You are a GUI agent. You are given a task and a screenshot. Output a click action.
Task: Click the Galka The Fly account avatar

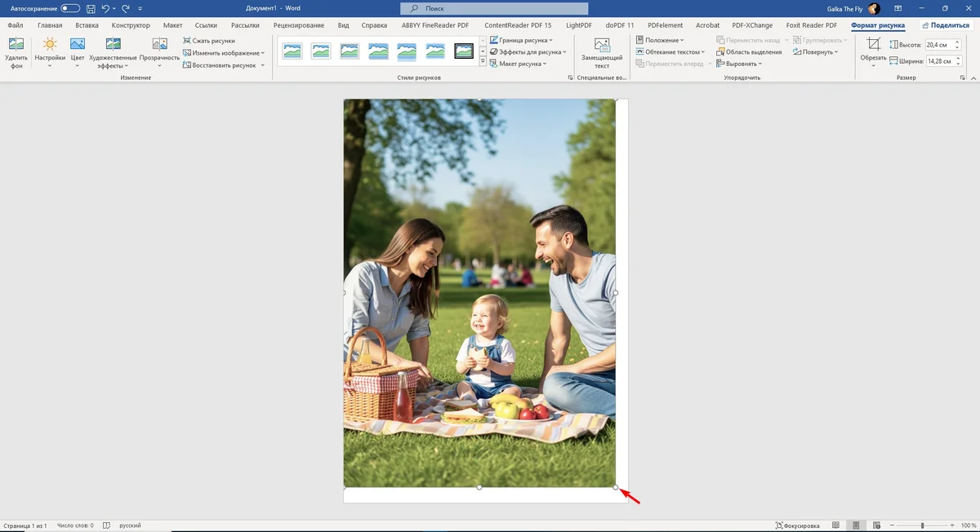pyautogui.click(x=875, y=8)
